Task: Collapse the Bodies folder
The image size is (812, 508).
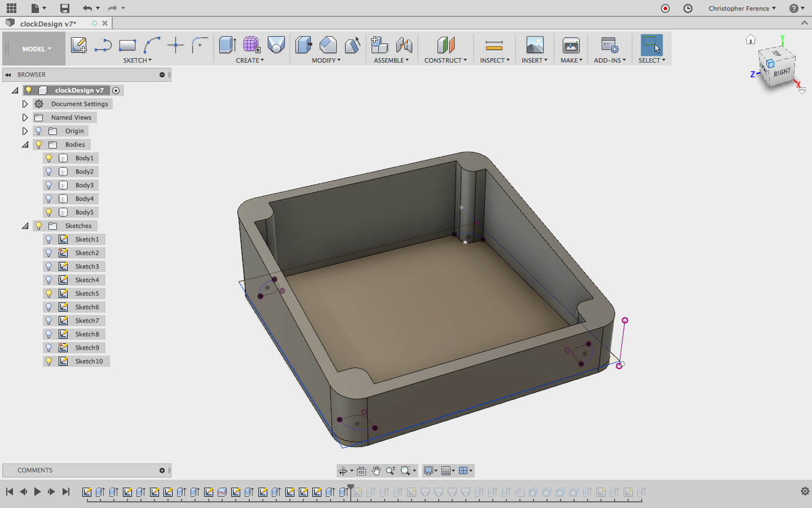Action: [x=25, y=144]
